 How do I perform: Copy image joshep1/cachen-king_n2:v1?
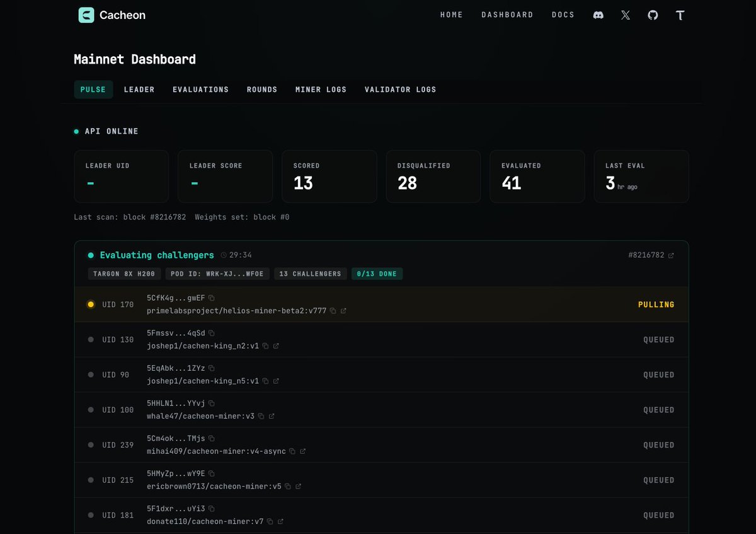(266, 346)
